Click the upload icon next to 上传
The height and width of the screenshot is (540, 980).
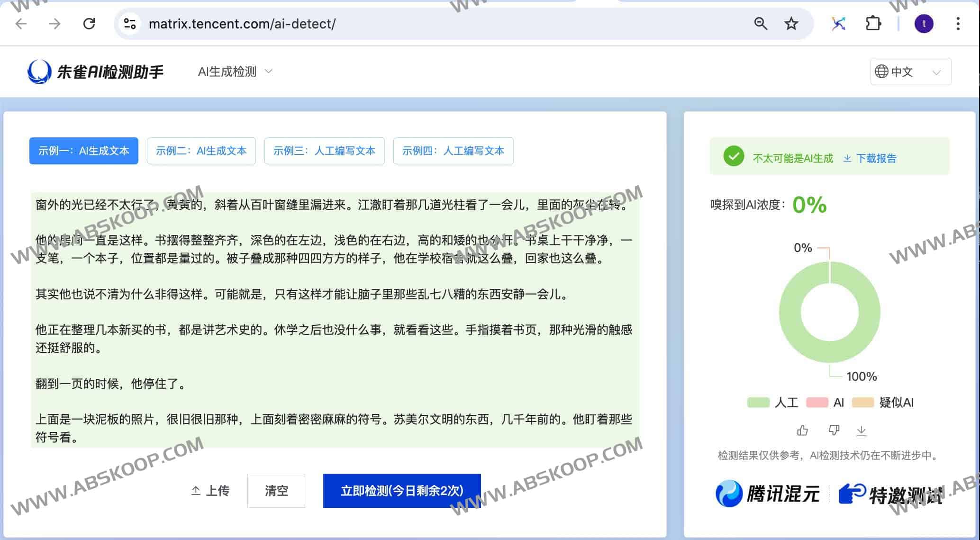click(x=197, y=491)
